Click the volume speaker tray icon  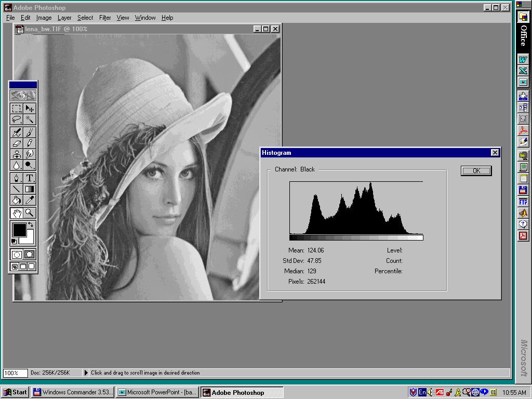pyautogui.click(x=430, y=392)
